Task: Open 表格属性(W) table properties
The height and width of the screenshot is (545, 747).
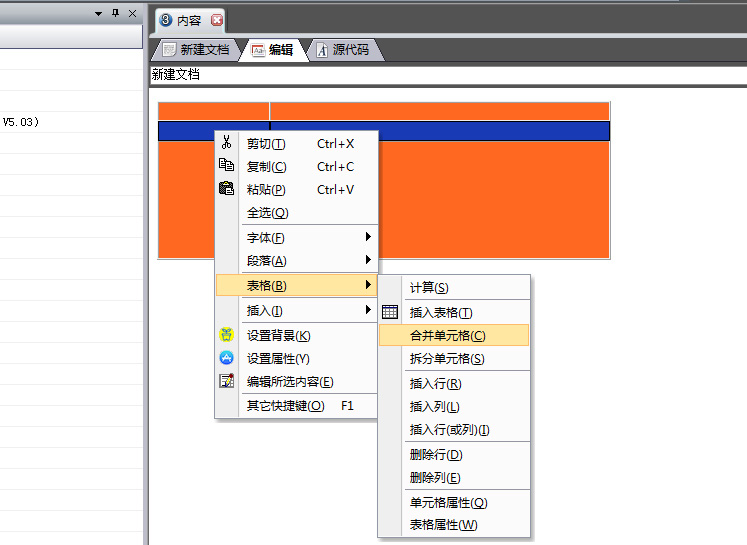Action: [x=443, y=525]
